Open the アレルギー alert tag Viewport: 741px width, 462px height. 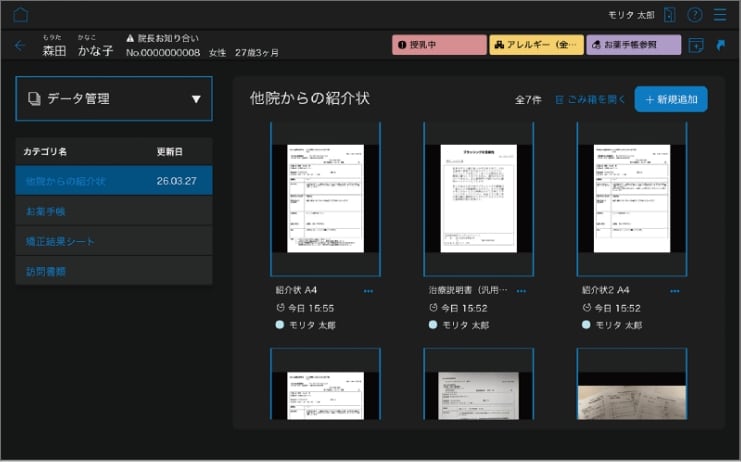(x=536, y=45)
